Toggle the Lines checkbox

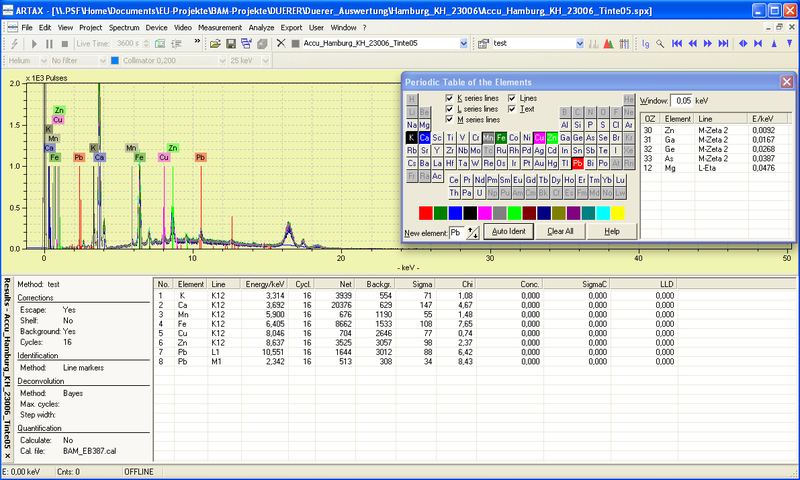512,98
